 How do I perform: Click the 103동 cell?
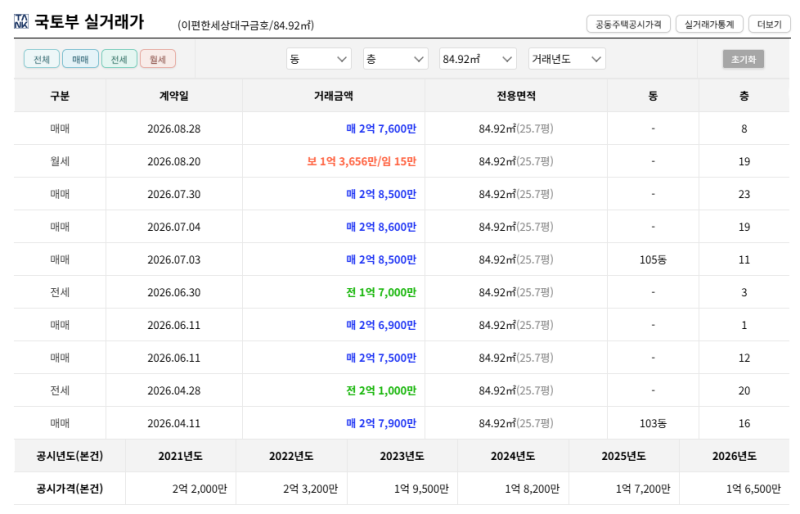(x=653, y=423)
